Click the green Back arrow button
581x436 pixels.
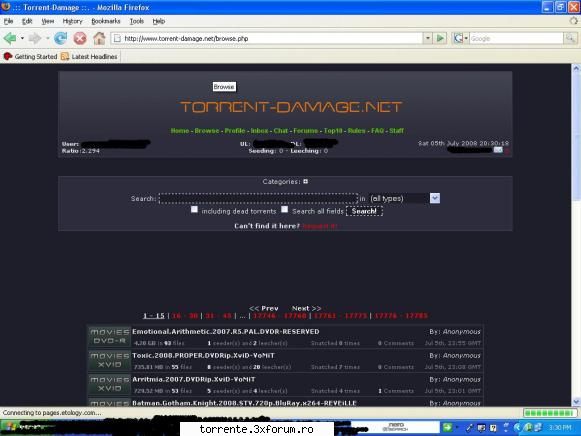[x=10, y=38]
